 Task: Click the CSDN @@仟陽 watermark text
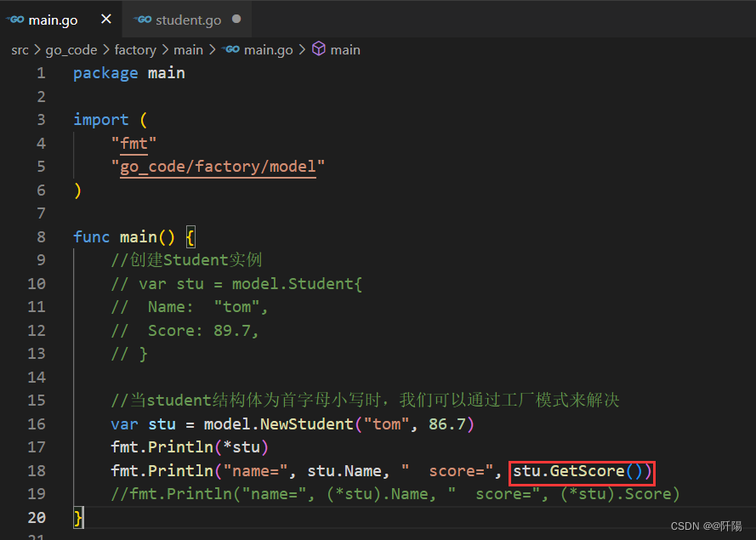[707, 526]
